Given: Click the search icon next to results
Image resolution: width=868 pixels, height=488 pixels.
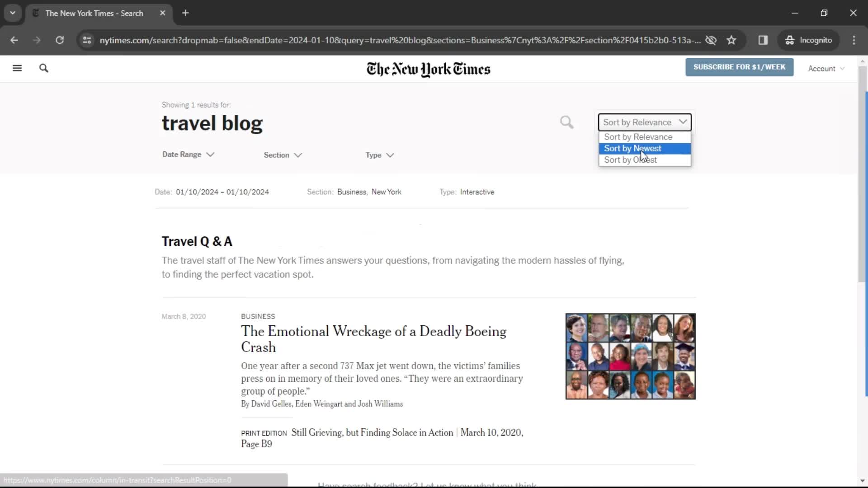Looking at the screenshot, I should click(567, 122).
